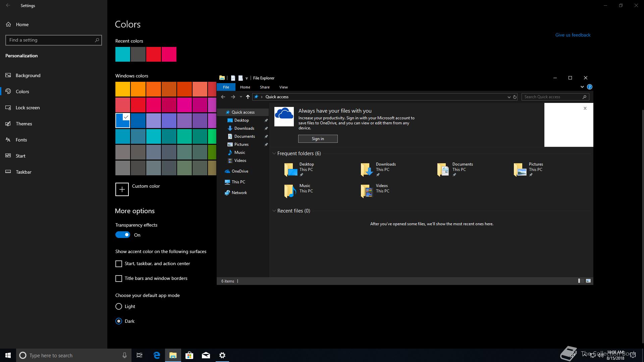The width and height of the screenshot is (644, 362).
Task: Open Start personalization page
Action: (20, 156)
